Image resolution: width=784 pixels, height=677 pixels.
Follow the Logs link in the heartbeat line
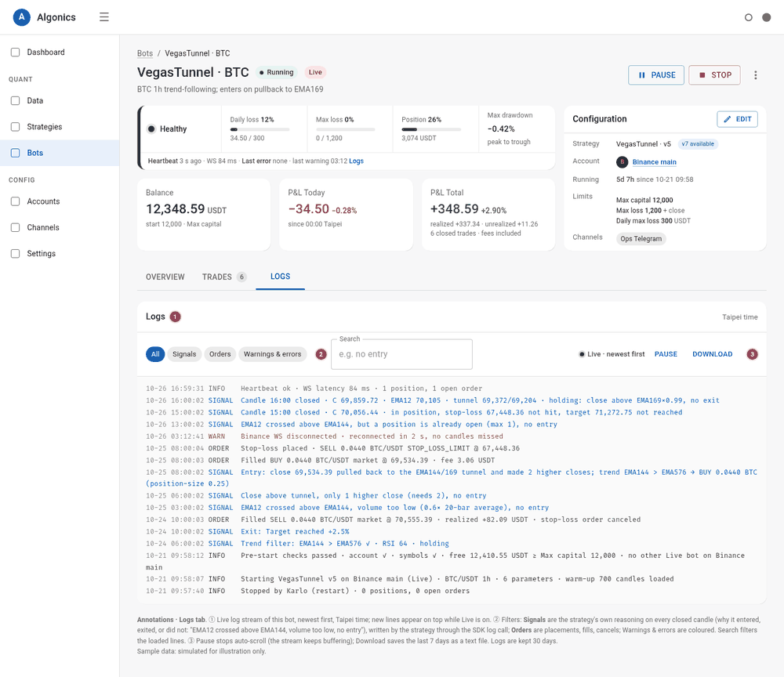click(x=356, y=161)
